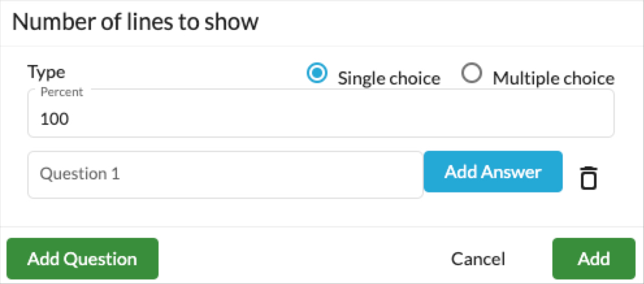
Task: Place cursor on the value 100
Action: 55,119
